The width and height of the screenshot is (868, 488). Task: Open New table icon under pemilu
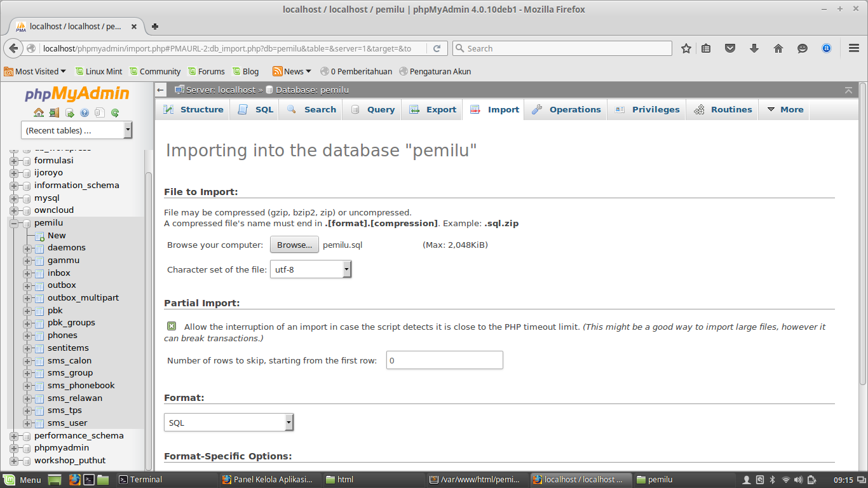(39, 236)
